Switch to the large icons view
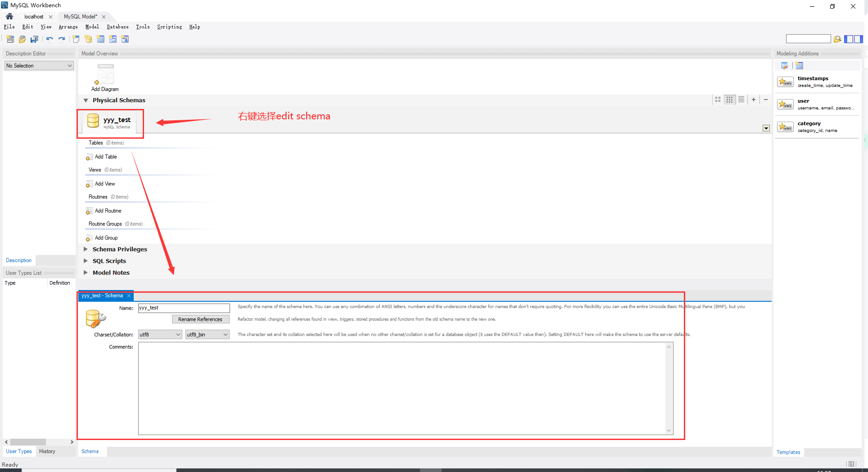Screen dimensions: 868x472 pos(718,100)
